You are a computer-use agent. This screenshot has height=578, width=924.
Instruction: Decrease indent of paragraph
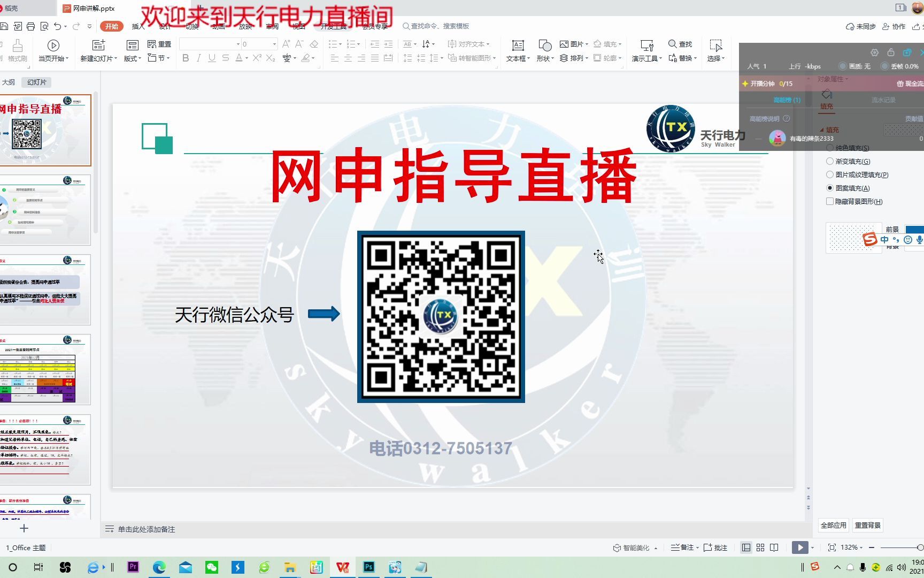coord(375,44)
